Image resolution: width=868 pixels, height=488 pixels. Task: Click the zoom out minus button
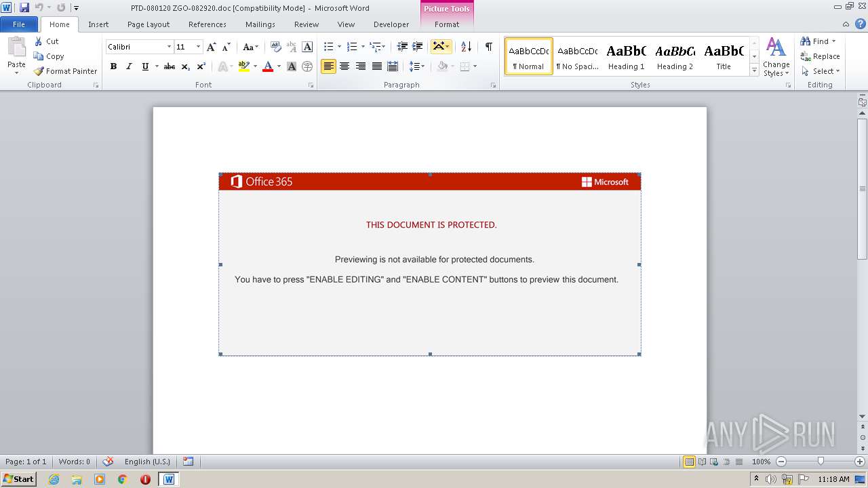tap(781, 462)
